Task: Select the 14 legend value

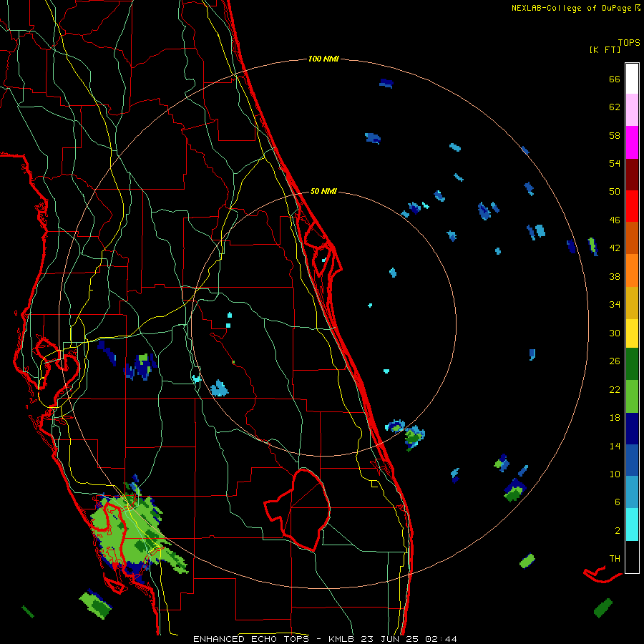Action: pos(615,446)
